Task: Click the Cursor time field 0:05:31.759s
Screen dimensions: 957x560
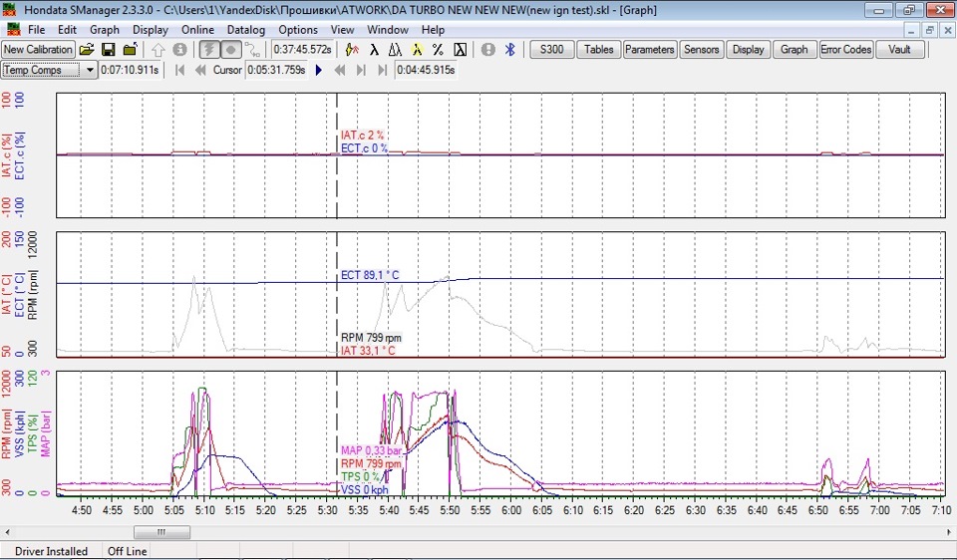Action: tap(276, 70)
